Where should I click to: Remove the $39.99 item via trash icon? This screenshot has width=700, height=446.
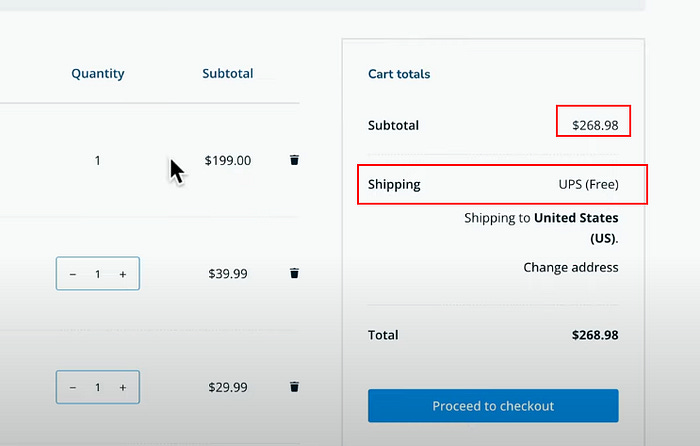pyautogui.click(x=294, y=273)
